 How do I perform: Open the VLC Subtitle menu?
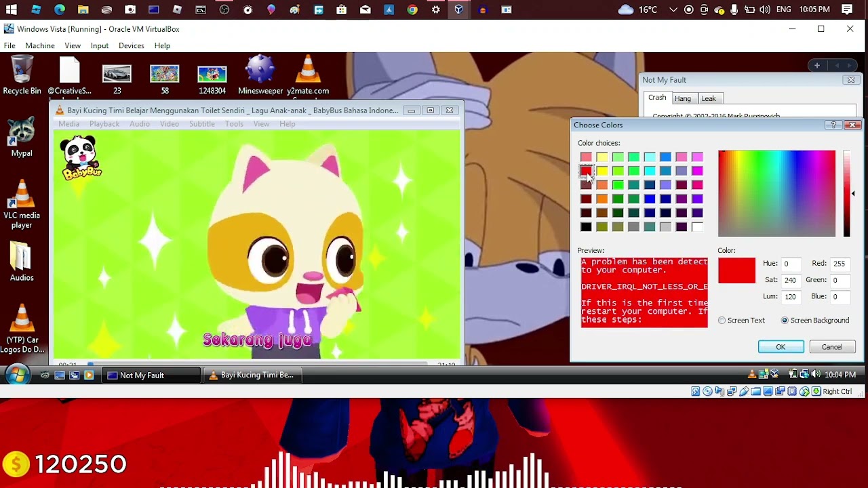[x=202, y=124]
